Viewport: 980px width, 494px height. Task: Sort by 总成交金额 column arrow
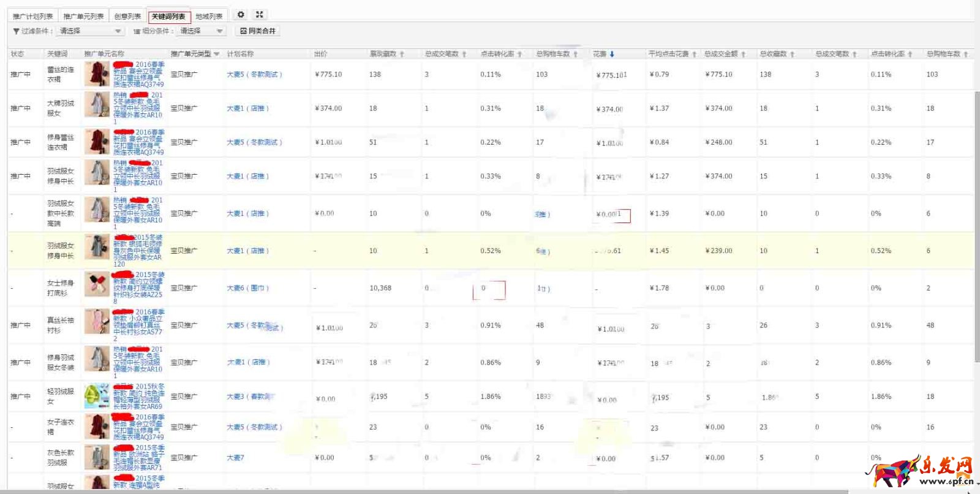[743, 55]
